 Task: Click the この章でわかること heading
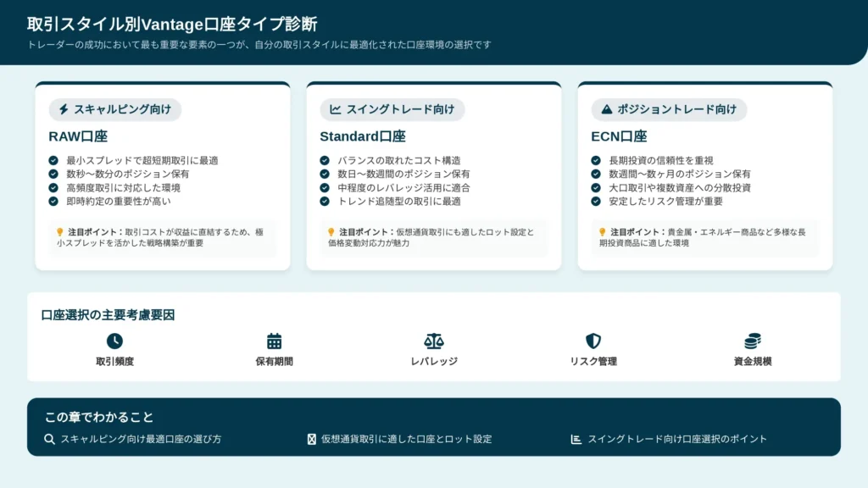(99, 417)
